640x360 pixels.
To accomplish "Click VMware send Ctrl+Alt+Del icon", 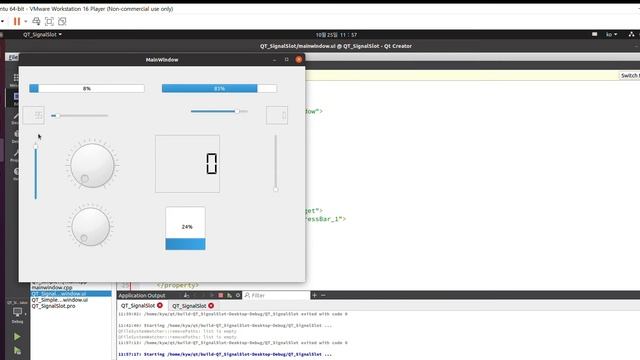I will tap(36, 21).
